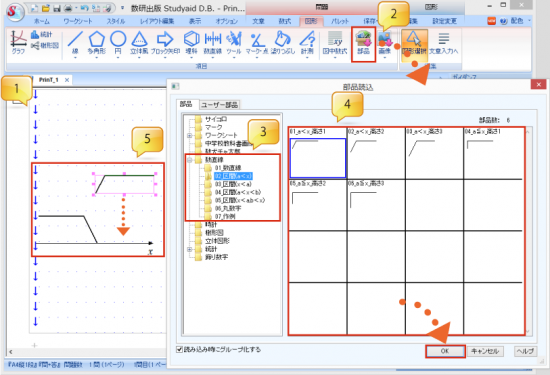This screenshot has height=375, width=550.
Task: Click the 部品 parts import icon
Action: click(x=363, y=43)
